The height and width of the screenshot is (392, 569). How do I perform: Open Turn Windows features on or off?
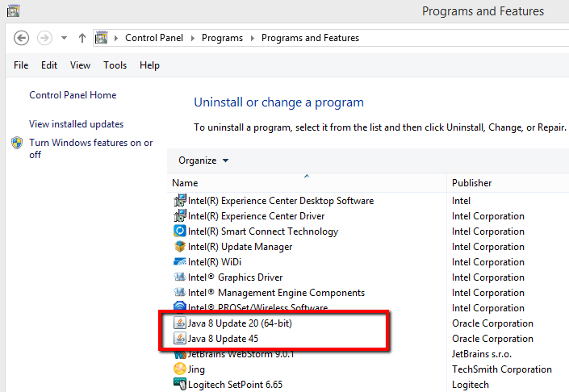point(91,148)
